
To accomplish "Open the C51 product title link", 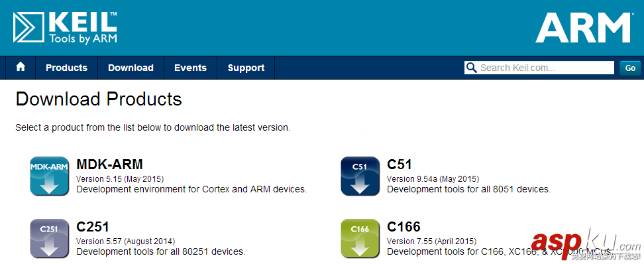I will click(400, 165).
